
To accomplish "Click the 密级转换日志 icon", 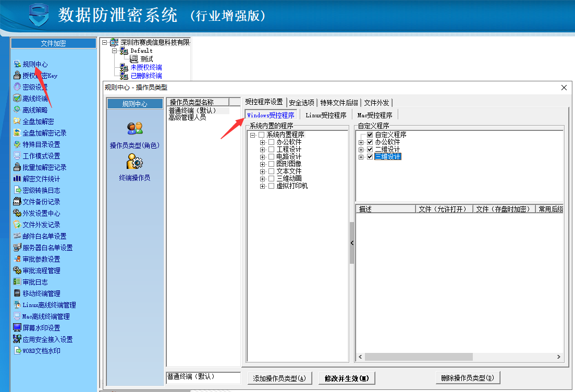I will (x=17, y=190).
